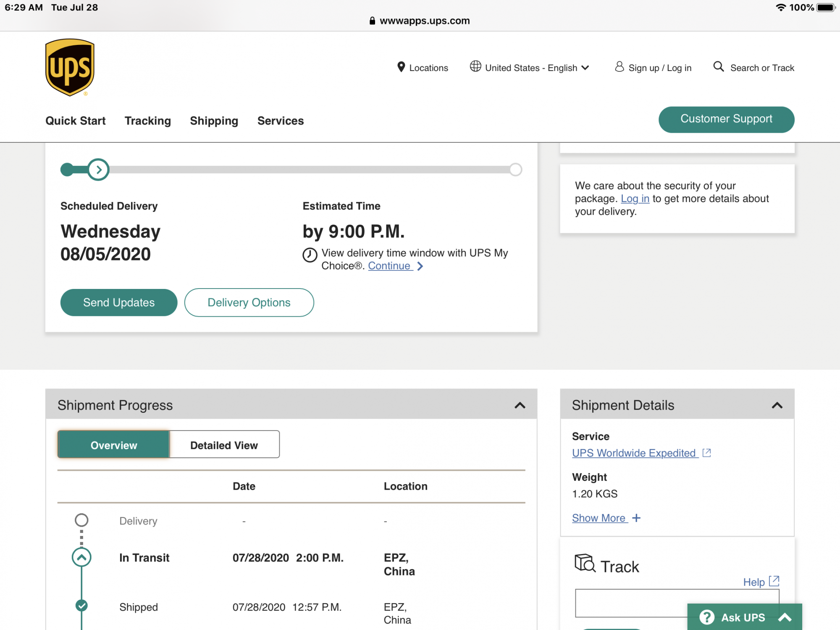Click the Send Updates button
840x630 pixels.
[x=119, y=302]
